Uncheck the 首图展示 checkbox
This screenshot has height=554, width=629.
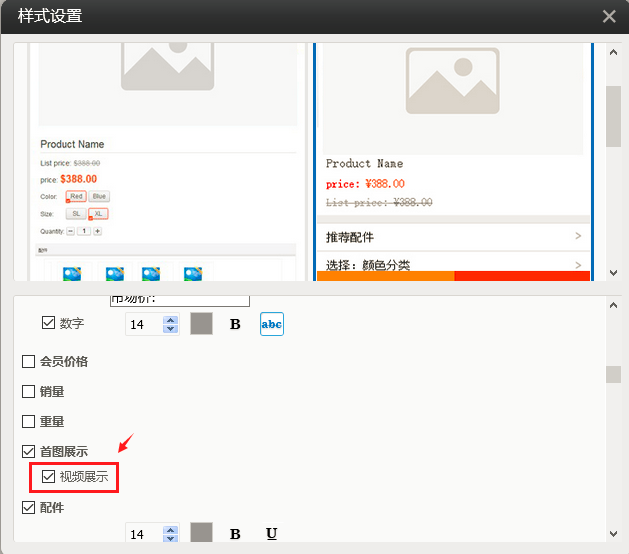coord(29,451)
